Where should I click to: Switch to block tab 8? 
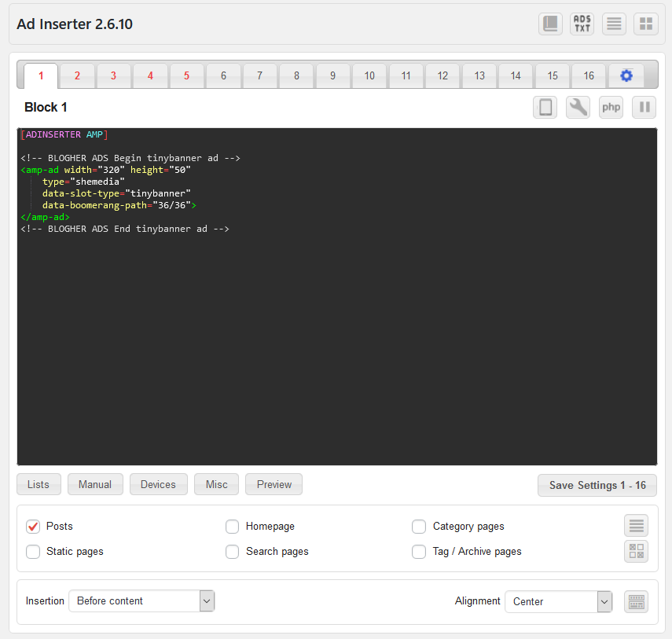pos(296,76)
